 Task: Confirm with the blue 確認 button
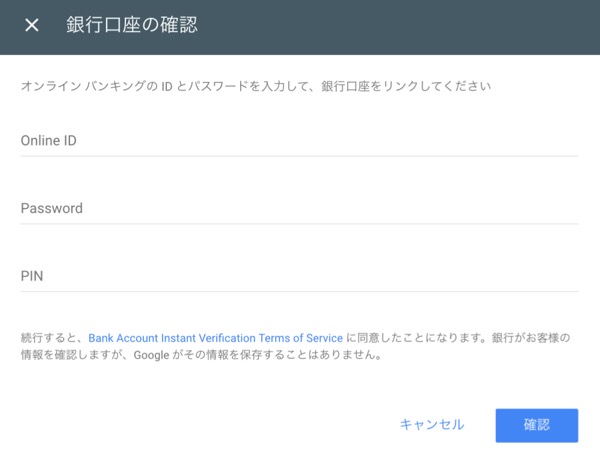coord(537,426)
